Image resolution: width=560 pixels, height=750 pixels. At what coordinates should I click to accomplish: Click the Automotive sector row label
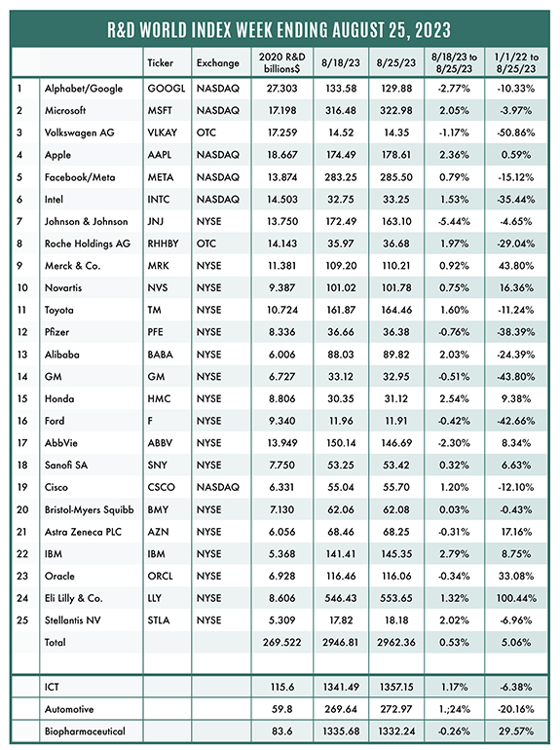(x=69, y=709)
